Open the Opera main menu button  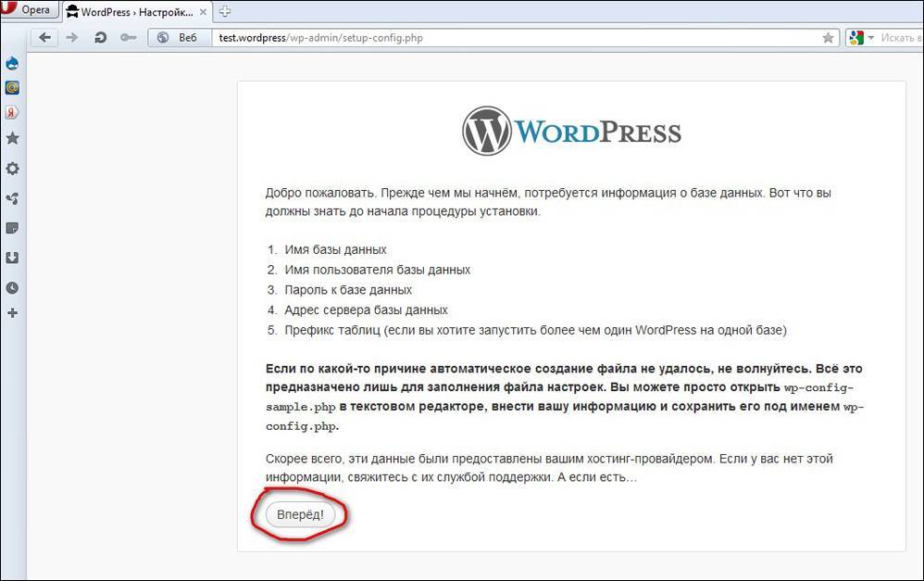(29, 10)
